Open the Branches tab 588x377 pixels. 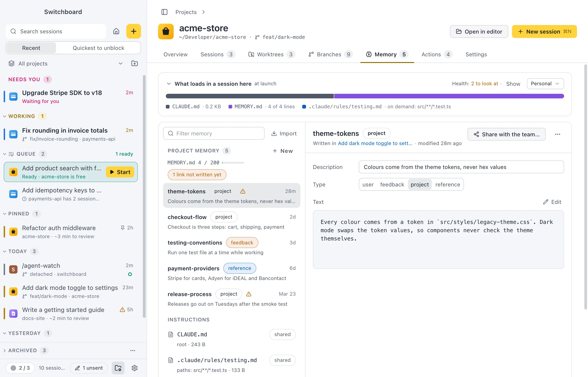pyautogui.click(x=330, y=54)
